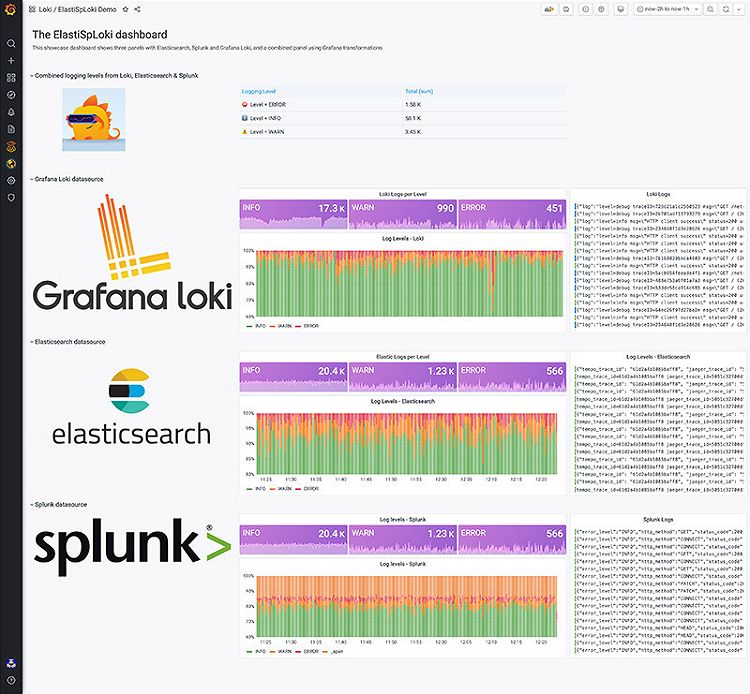Viewport: 750px width, 694px height.
Task: Open the sidebar yellow globe icon
Action: [x=11, y=164]
